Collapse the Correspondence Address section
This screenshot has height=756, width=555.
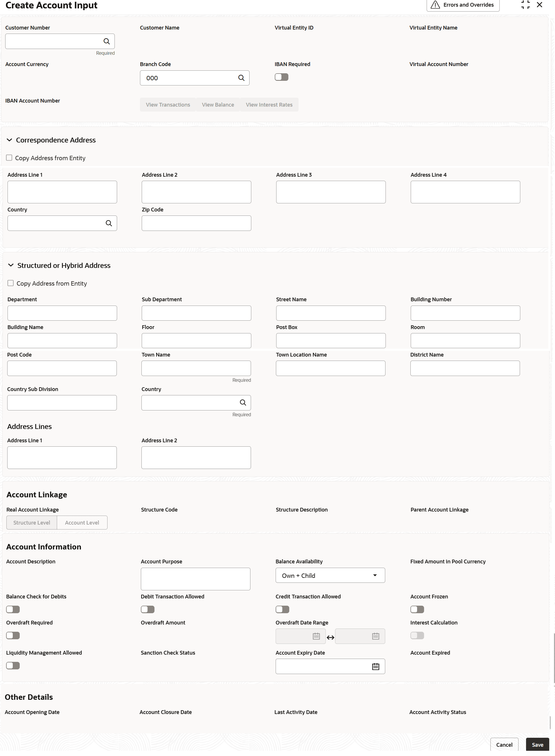pos(9,140)
